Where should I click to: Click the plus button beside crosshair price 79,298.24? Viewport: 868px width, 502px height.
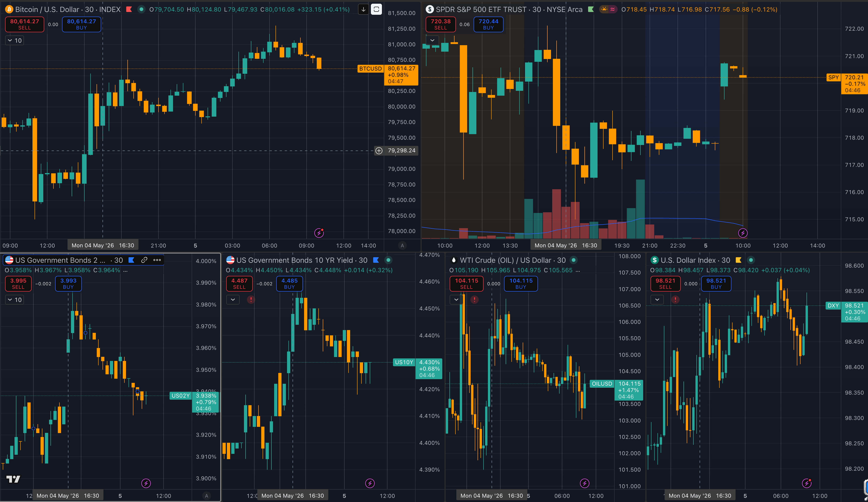pyautogui.click(x=379, y=151)
